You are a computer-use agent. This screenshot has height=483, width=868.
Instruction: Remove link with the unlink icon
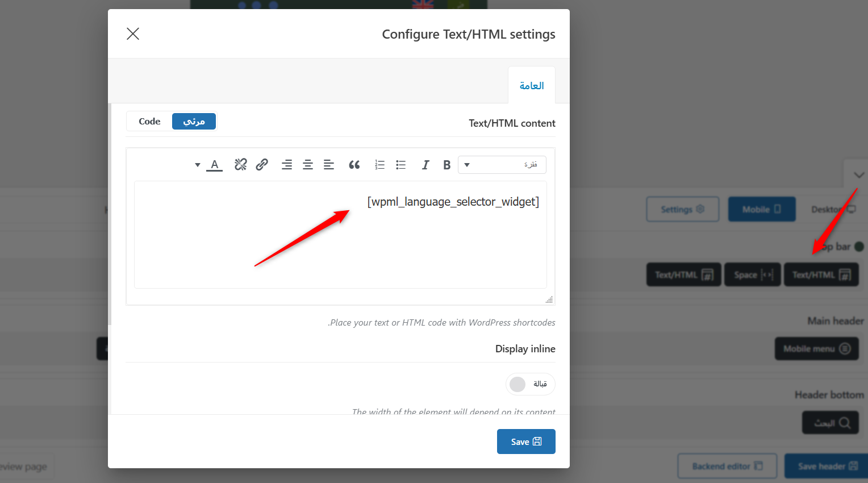[x=241, y=165]
